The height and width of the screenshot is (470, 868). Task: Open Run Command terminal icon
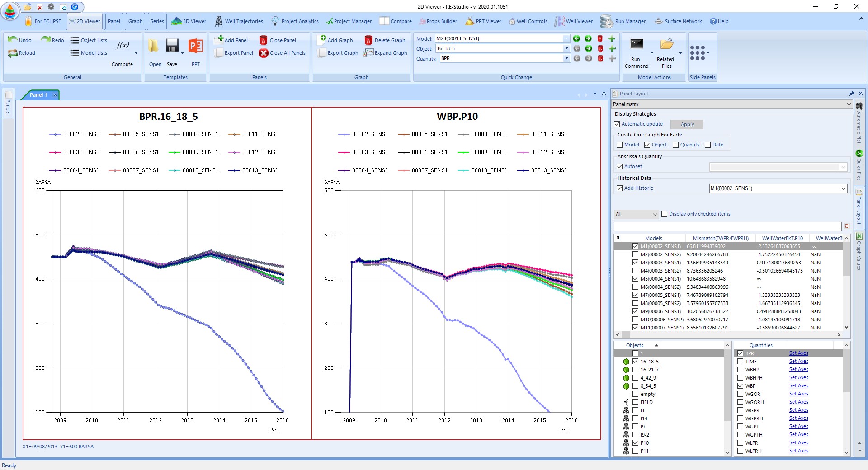637,44
